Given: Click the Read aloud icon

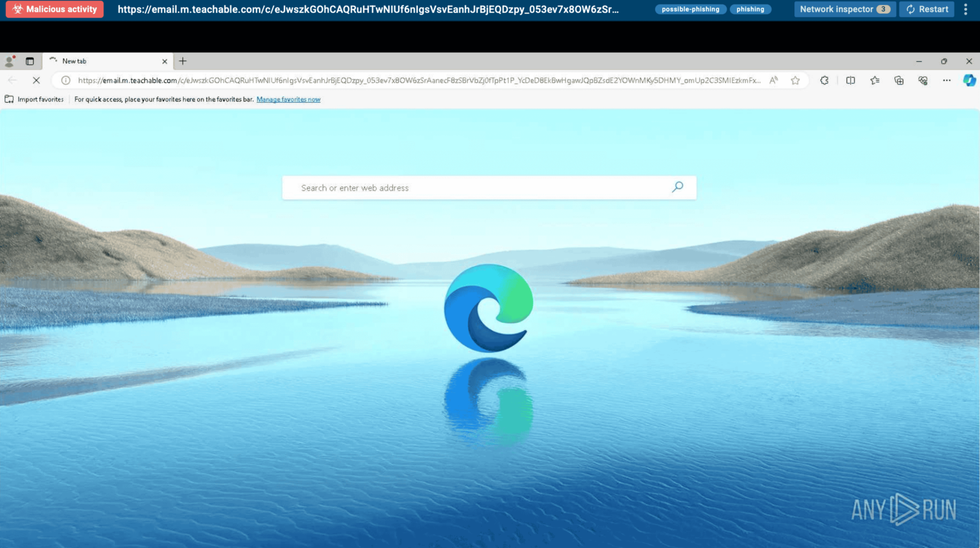Looking at the screenshot, I should (x=773, y=80).
